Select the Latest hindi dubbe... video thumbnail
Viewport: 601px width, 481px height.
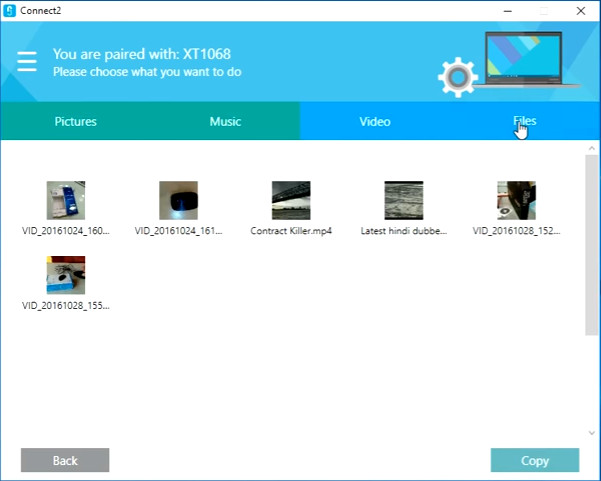tap(404, 200)
